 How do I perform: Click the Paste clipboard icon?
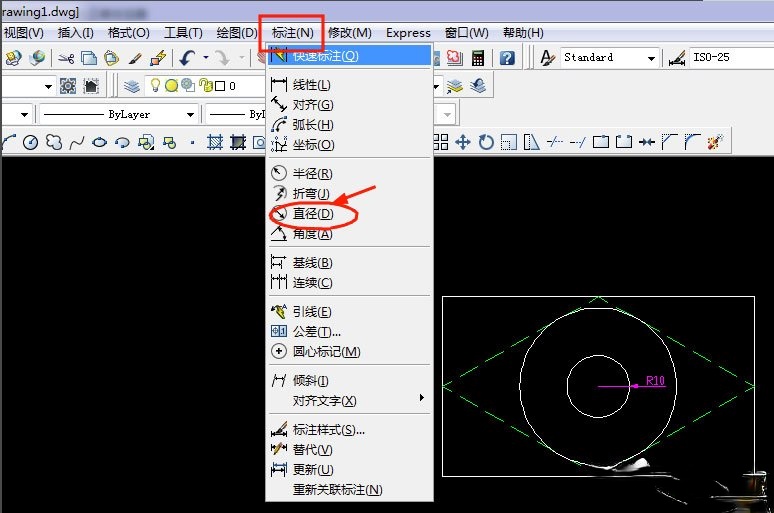[112, 58]
